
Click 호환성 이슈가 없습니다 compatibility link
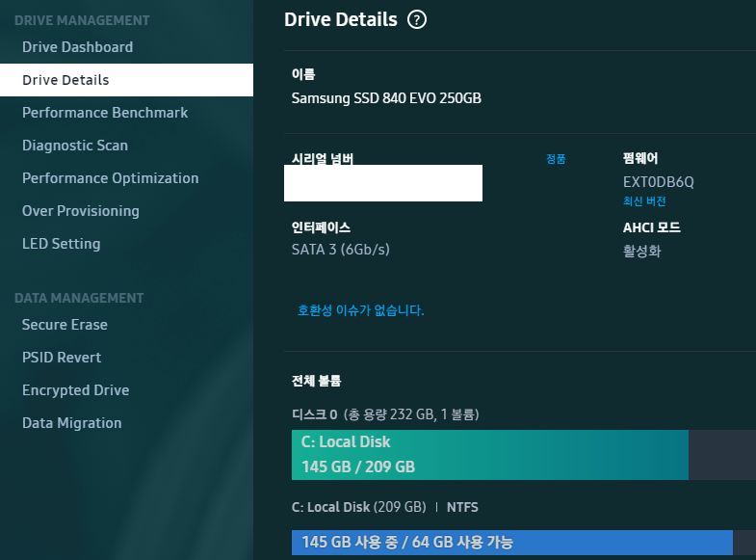click(x=360, y=310)
